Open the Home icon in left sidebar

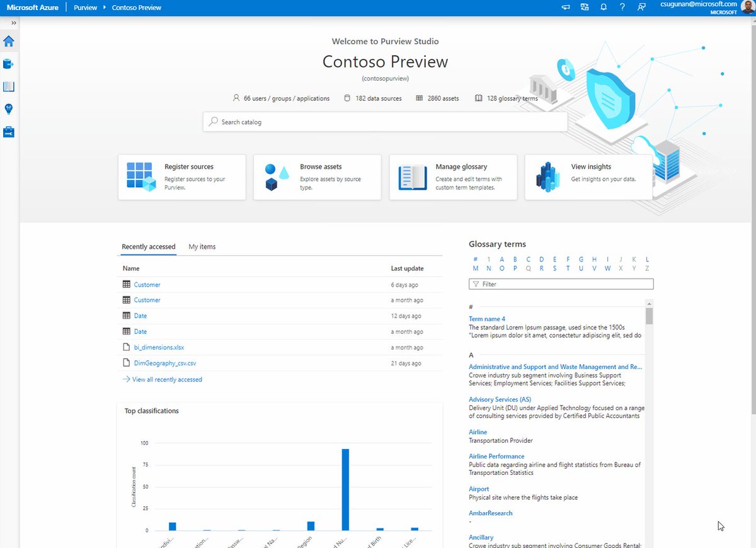tap(9, 42)
